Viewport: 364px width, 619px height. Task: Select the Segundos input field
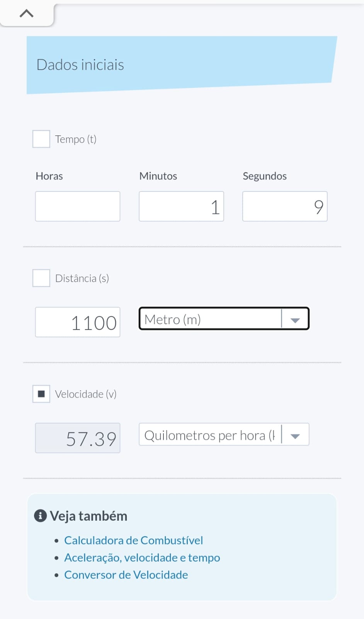(x=285, y=206)
